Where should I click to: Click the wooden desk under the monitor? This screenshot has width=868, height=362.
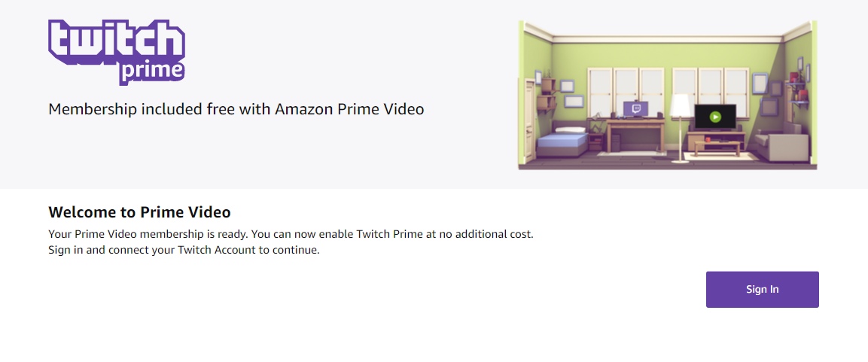pos(635,135)
